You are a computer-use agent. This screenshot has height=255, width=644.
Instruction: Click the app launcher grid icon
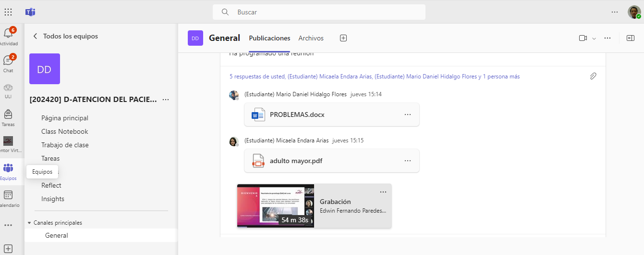pos(8,12)
